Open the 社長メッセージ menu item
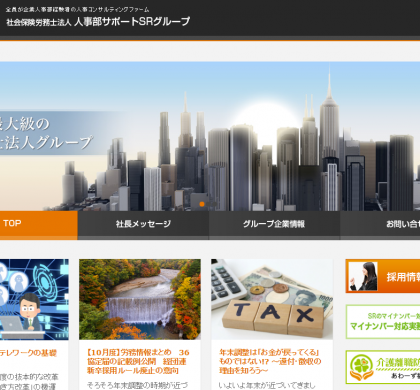Screen dimensions: 420x390 [x=143, y=225]
